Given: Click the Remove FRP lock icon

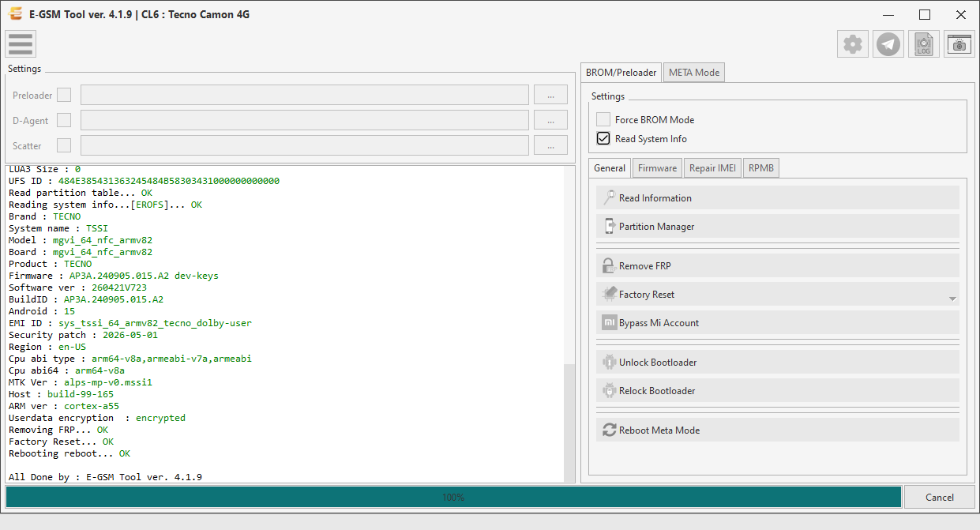Looking at the screenshot, I should click(x=610, y=265).
